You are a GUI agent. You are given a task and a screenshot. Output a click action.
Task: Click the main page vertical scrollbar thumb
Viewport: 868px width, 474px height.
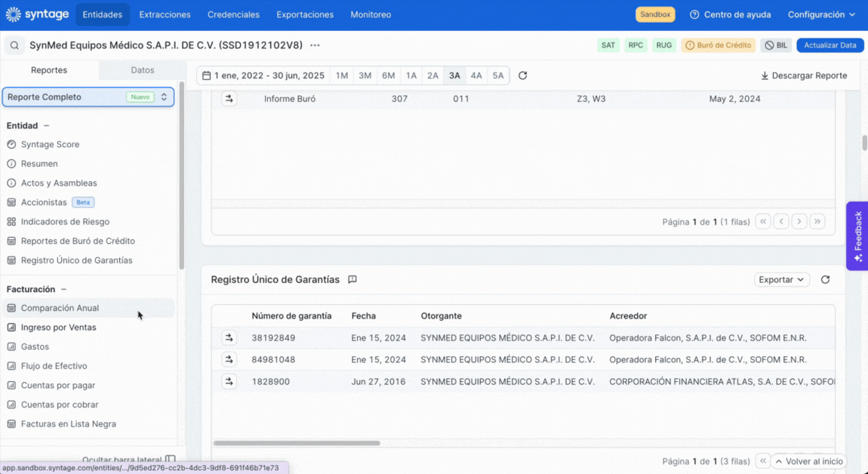point(864,143)
